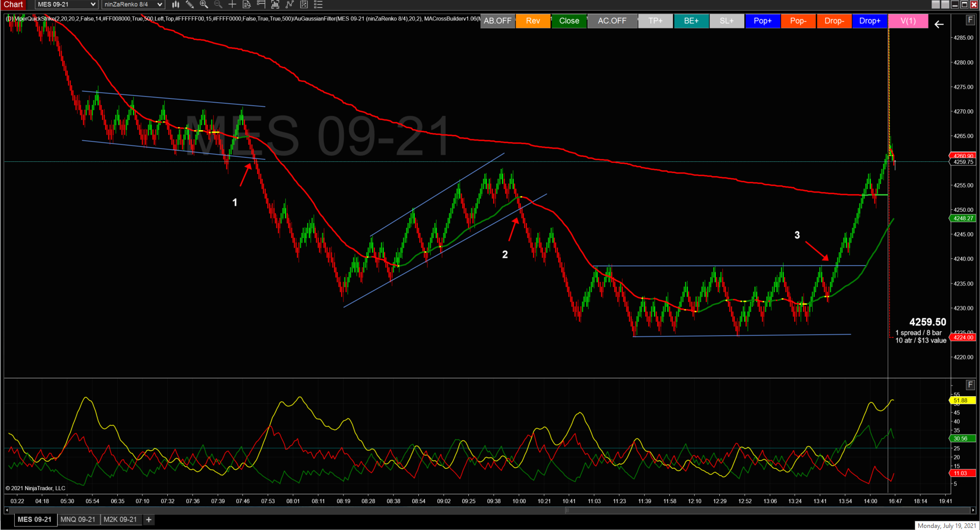Click scrollbar right arrow
980x530 pixels.
973,510
